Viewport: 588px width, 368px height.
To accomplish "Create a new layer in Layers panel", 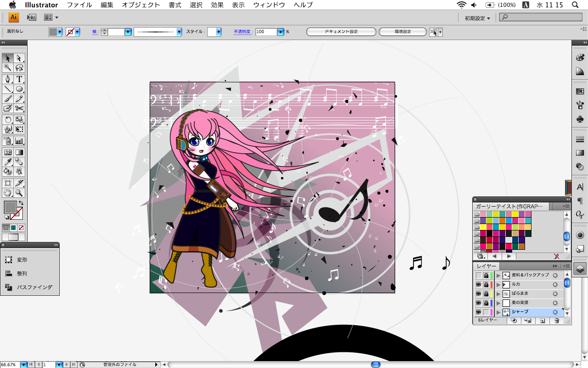I will (x=543, y=320).
